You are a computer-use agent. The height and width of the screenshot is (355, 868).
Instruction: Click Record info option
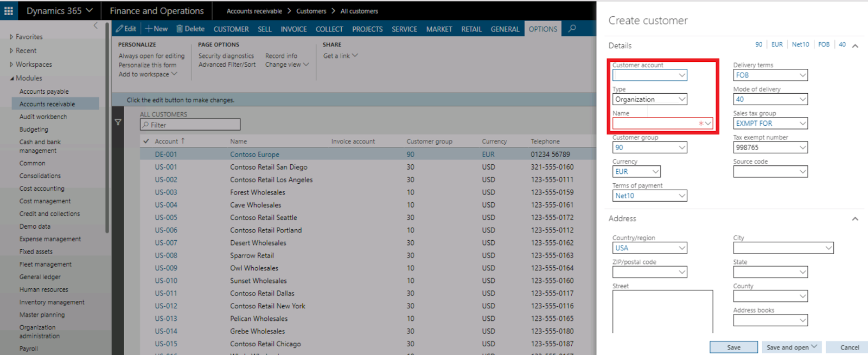(x=281, y=56)
